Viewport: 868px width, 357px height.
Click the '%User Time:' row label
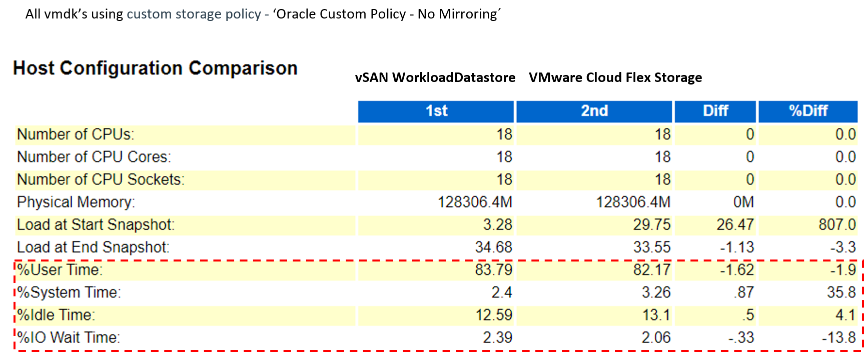coord(60,270)
